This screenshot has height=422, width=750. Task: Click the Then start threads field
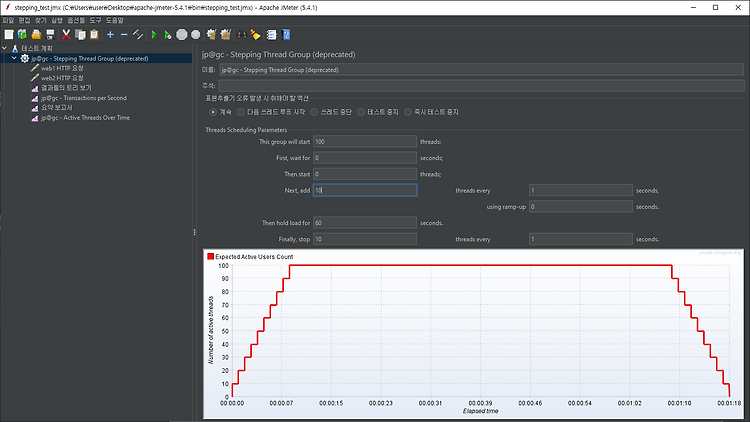365,174
